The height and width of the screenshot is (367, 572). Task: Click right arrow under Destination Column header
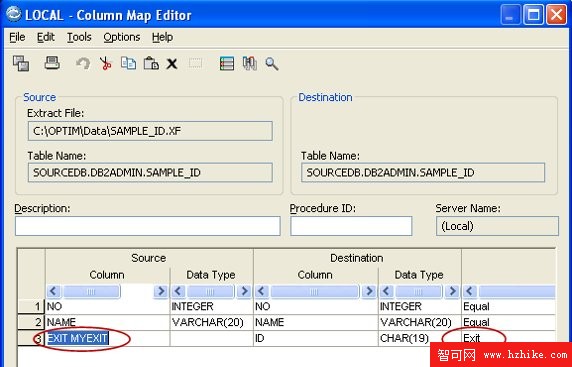(x=369, y=291)
